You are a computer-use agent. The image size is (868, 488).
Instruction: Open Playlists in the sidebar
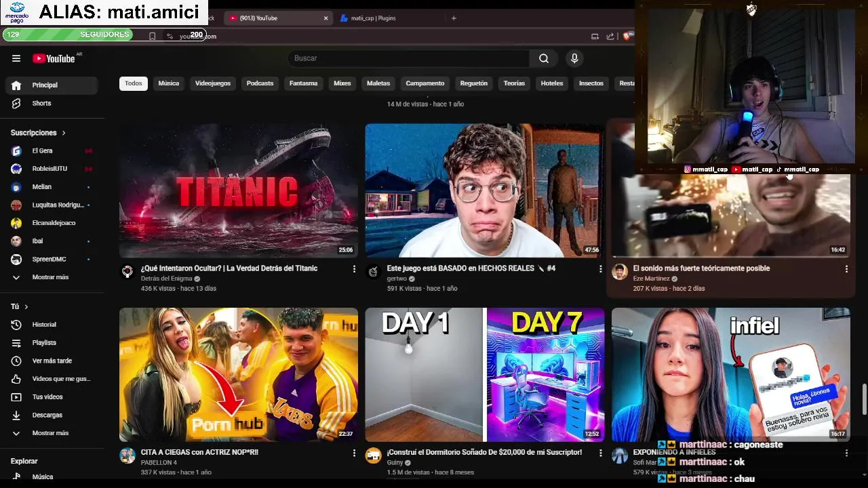(52, 343)
